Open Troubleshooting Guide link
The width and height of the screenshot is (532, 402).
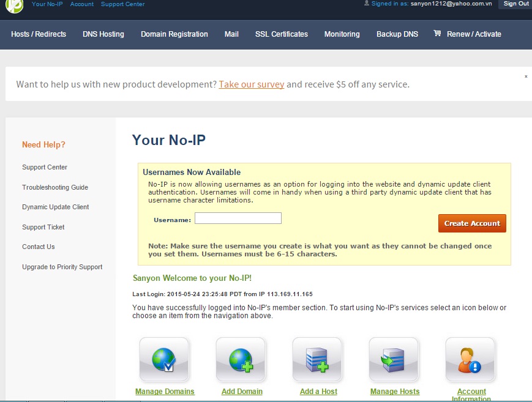pyautogui.click(x=55, y=187)
